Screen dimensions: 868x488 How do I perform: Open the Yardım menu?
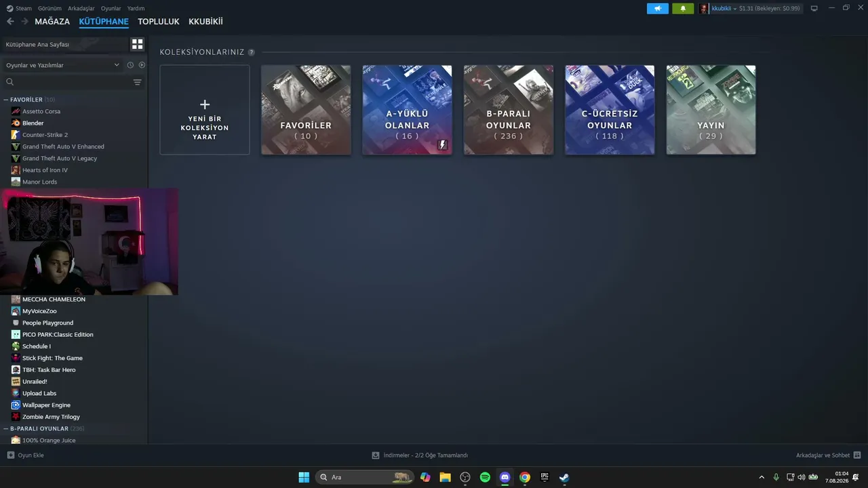click(x=136, y=8)
